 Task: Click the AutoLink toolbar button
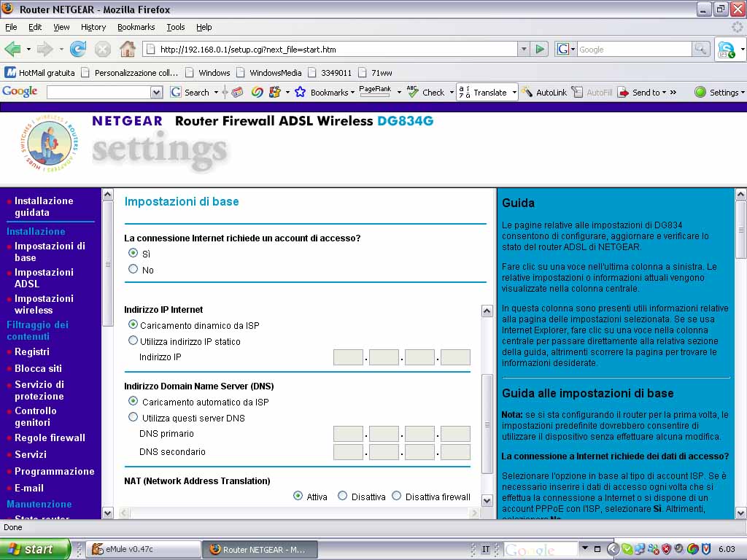click(544, 92)
